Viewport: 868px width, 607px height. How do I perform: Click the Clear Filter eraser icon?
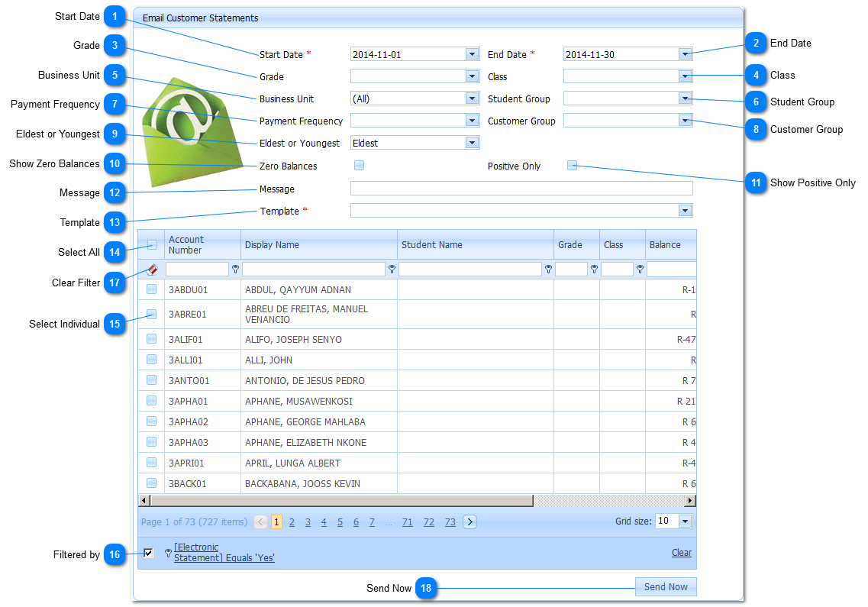[x=151, y=270]
